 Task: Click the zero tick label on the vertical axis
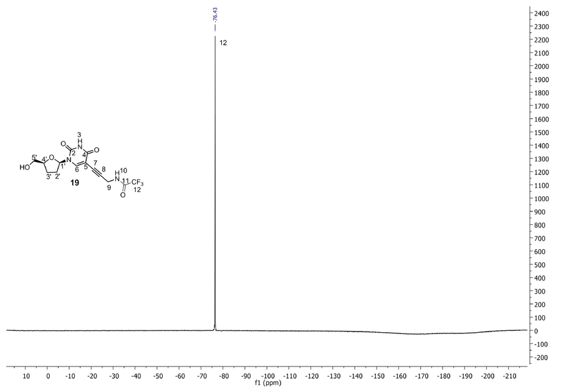536,331
